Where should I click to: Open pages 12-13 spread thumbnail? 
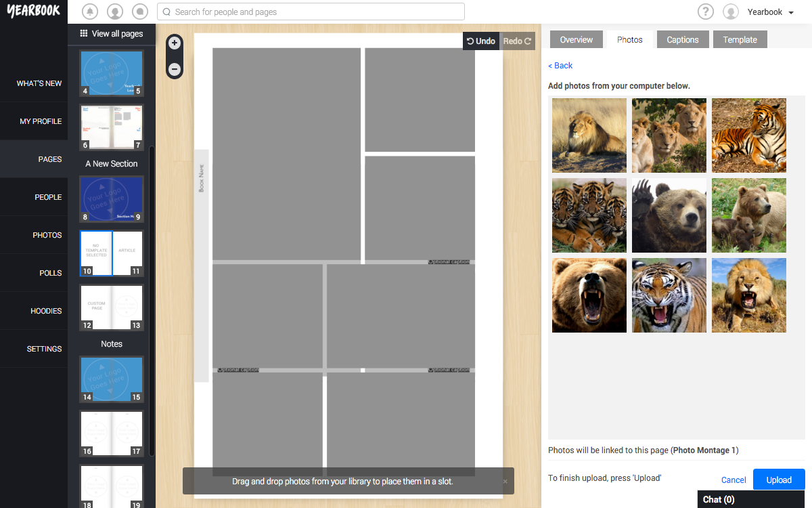click(112, 307)
